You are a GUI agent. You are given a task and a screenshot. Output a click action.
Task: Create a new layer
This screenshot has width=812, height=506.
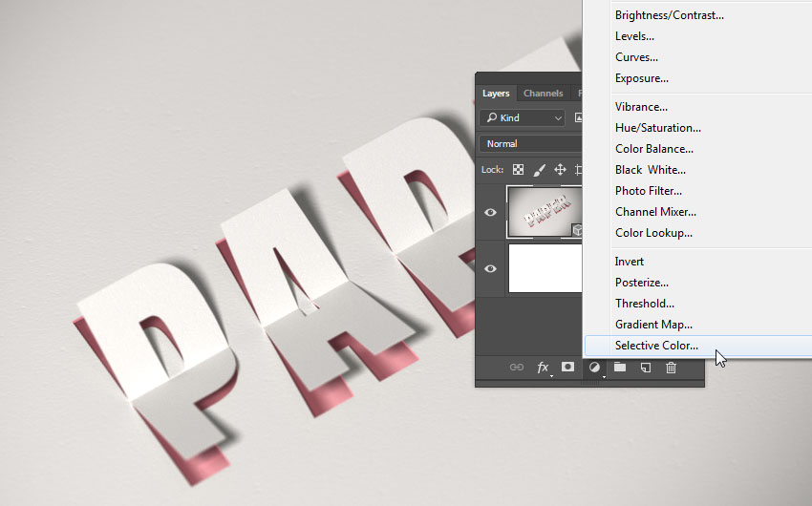(645, 368)
